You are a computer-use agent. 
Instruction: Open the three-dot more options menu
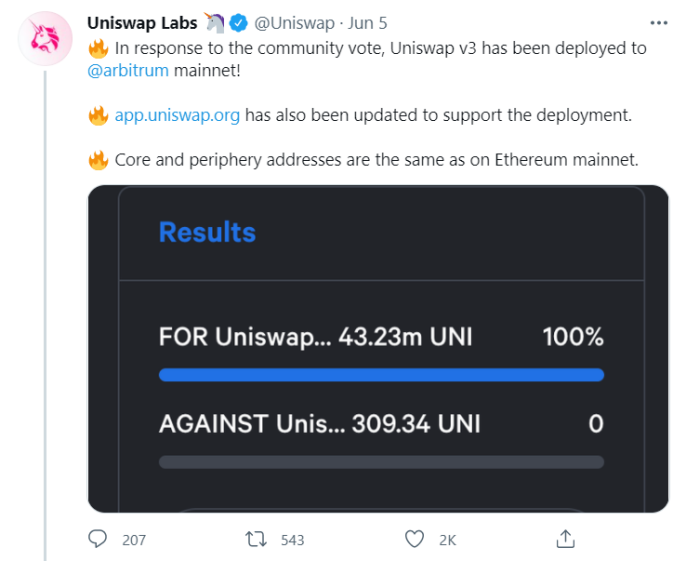(x=658, y=22)
